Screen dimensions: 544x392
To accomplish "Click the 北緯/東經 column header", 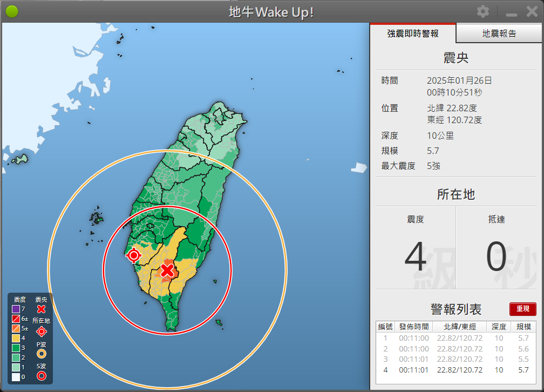I will tap(460, 327).
